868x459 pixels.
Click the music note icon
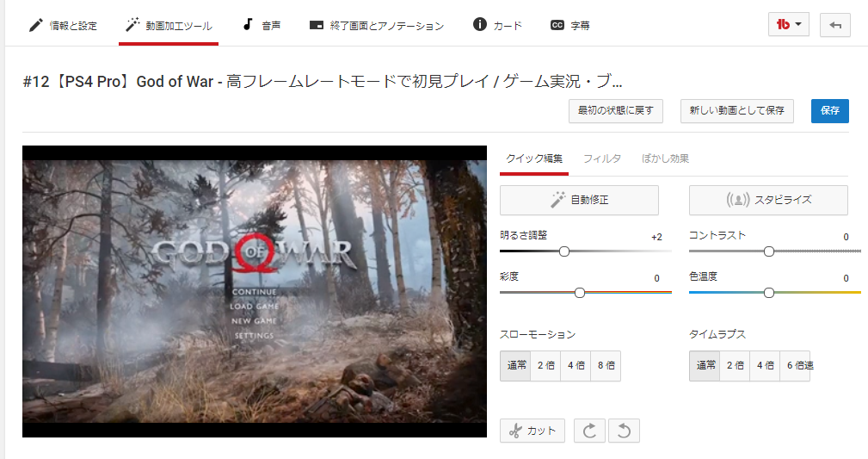[248, 24]
